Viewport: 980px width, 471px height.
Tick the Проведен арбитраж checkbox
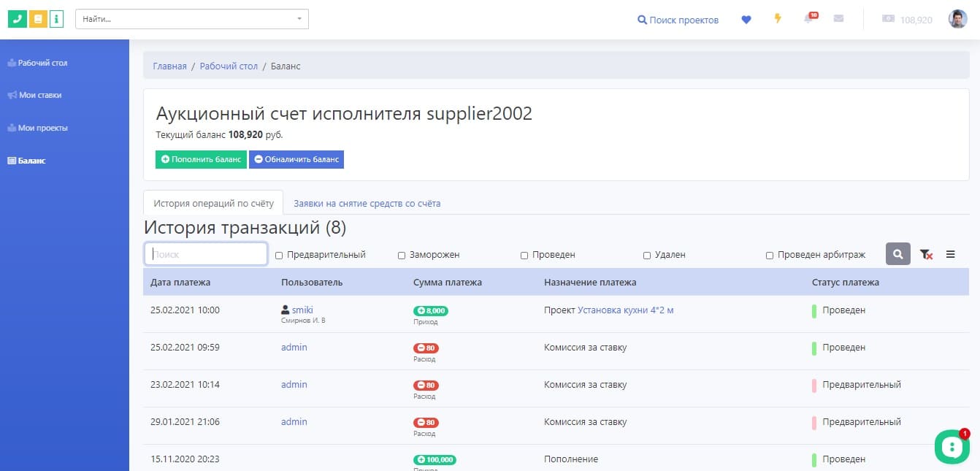tap(770, 256)
